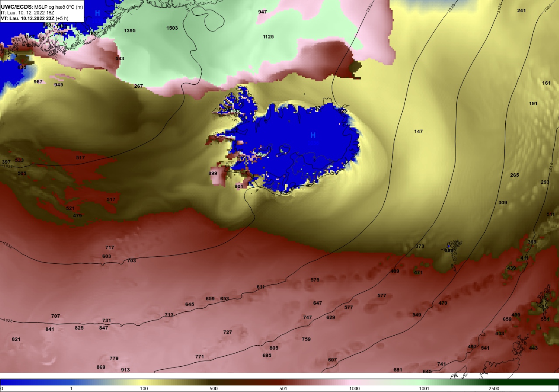Click the blue H marker over Greenland
Image resolution: width=559 pixels, height=392 pixels.
(x=97, y=13)
